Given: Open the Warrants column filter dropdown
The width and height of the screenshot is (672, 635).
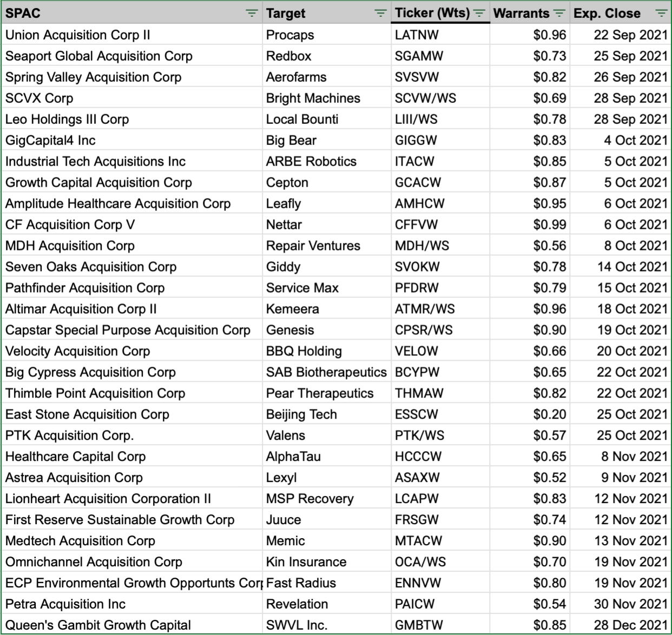Looking at the screenshot, I should point(560,14).
